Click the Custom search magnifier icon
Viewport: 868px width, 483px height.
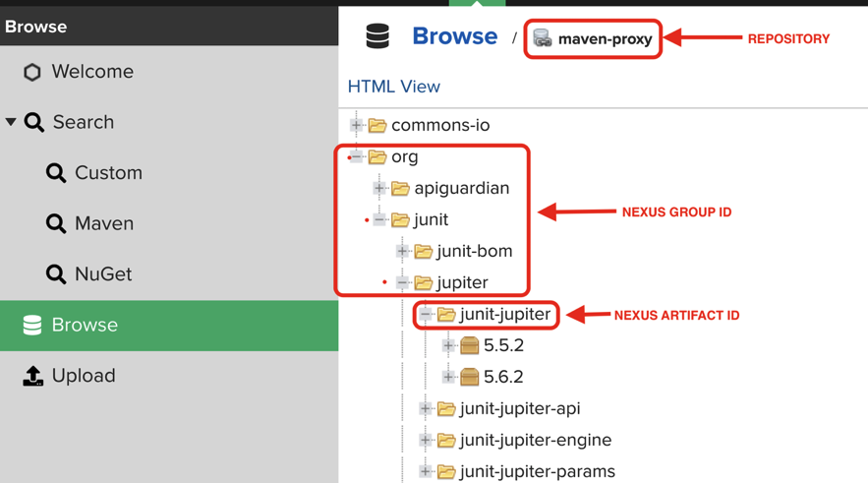[56, 173]
